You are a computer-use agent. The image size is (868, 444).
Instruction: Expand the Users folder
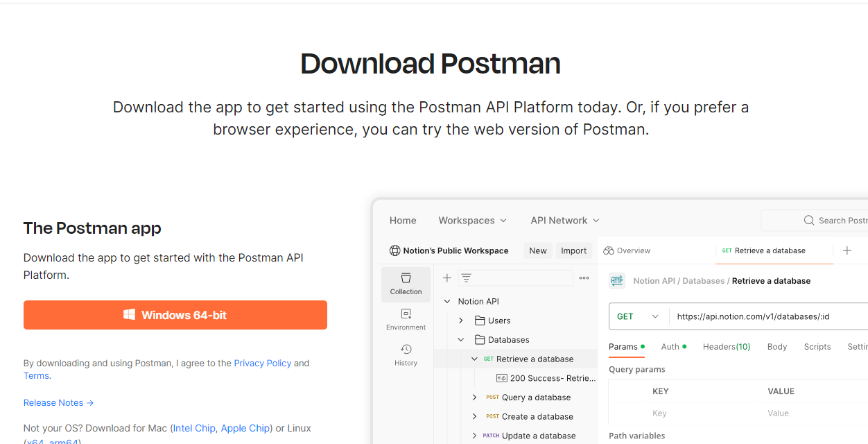click(x=461, y=321)
